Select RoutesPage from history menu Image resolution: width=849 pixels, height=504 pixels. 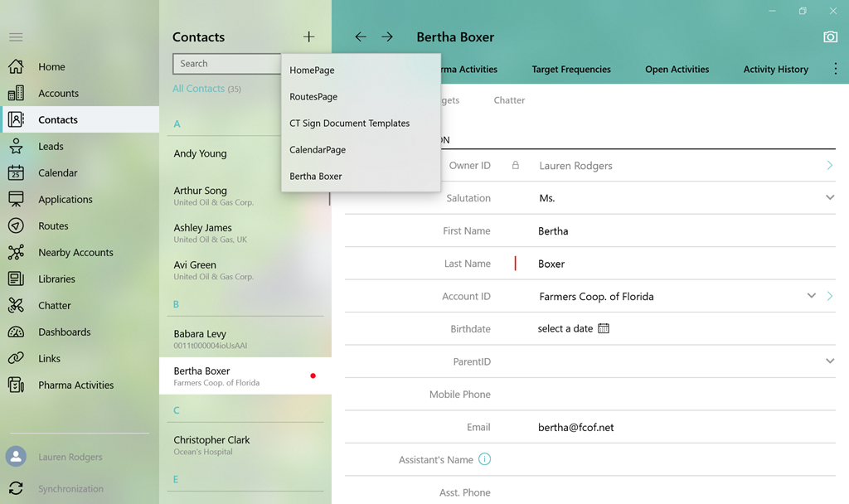(x=313, y=97)
